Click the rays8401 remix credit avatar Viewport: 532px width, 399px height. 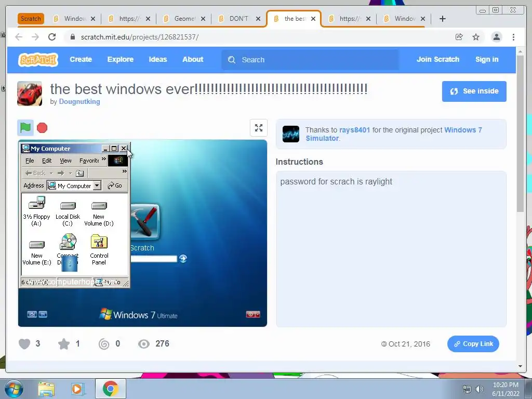(x=291, y=134)
